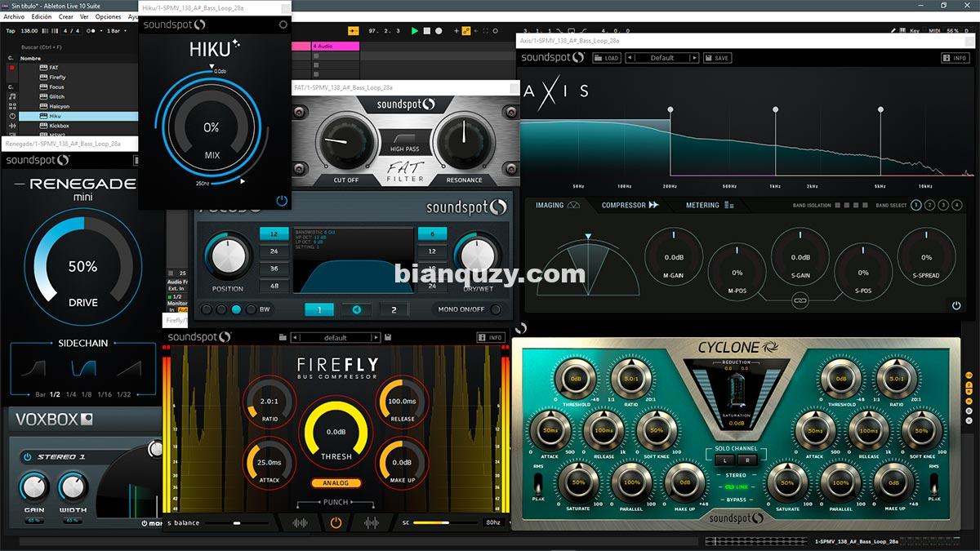Select Focus 12 dB slope button beside Position
The height and width of the screenshot is (551, 980).
(x=274, y=234)
